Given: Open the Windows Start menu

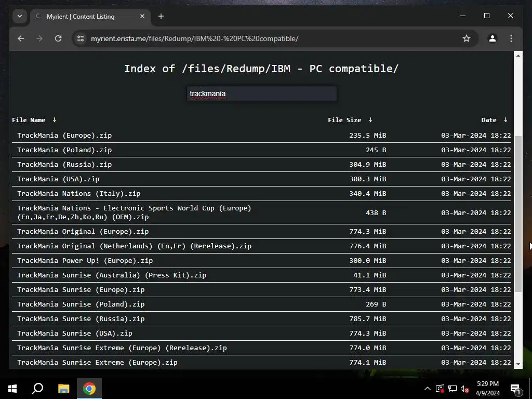Looking at the screenshot, I should tap(12, 389).
